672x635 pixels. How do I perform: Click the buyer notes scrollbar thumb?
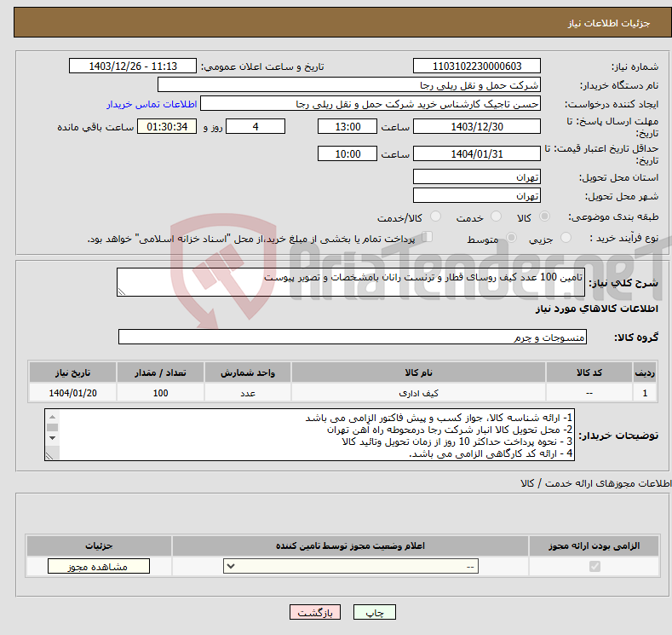point(52,428)
